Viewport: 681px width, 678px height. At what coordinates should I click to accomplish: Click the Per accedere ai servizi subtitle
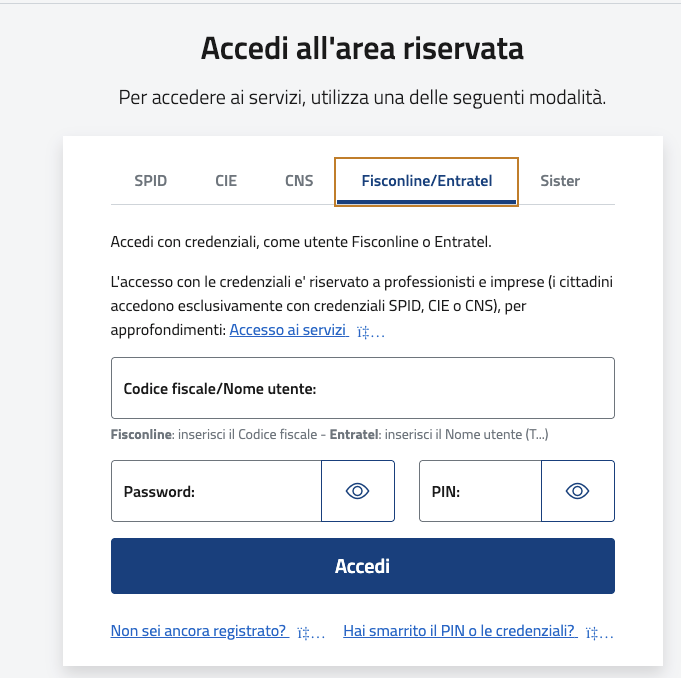click(362, 97)
